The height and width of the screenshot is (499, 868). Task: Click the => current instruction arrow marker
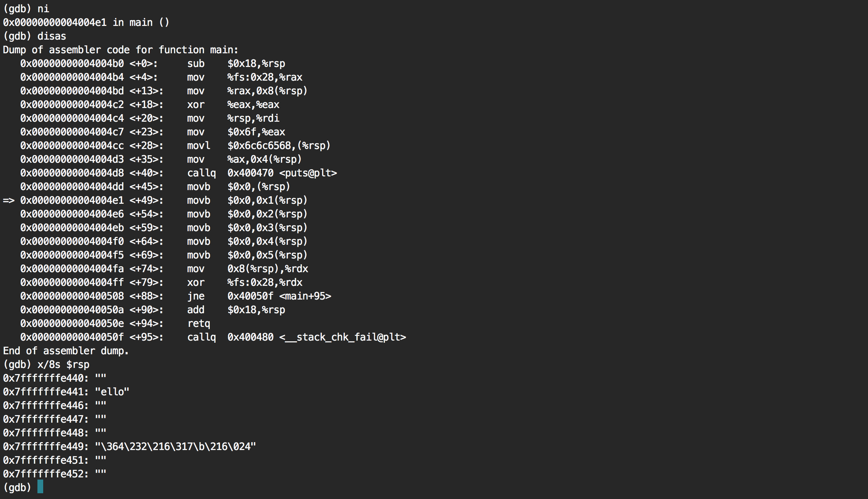click(9, 201)
